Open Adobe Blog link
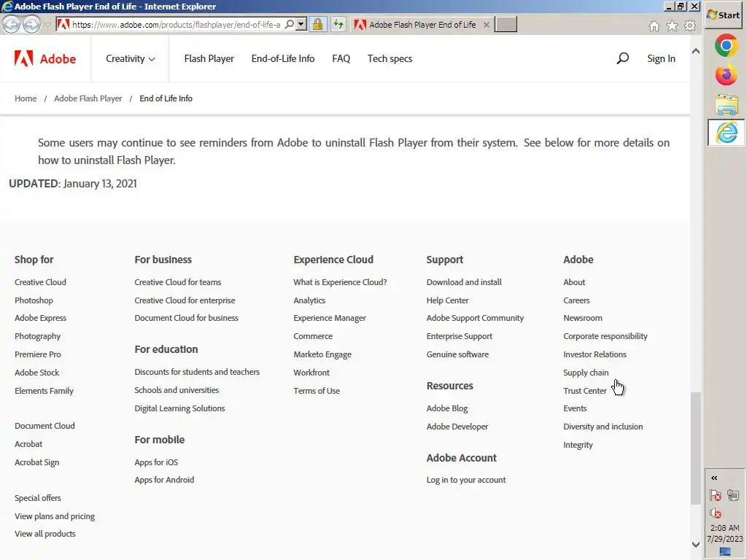747x560 pixels. (447, 408)
